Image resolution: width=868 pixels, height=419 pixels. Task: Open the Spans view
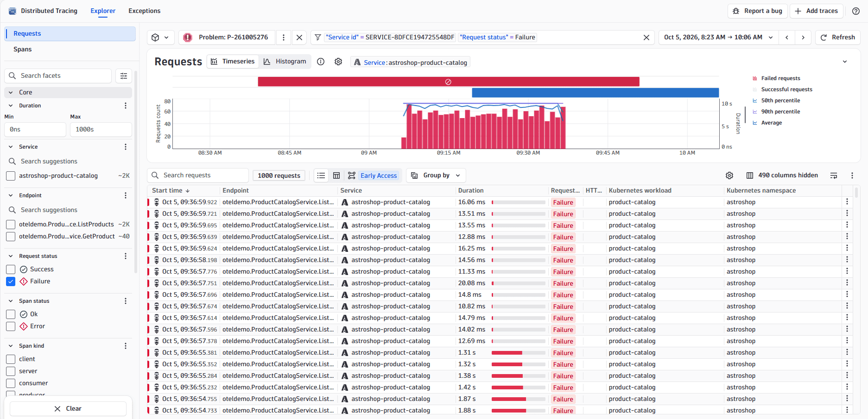[70, 50]
